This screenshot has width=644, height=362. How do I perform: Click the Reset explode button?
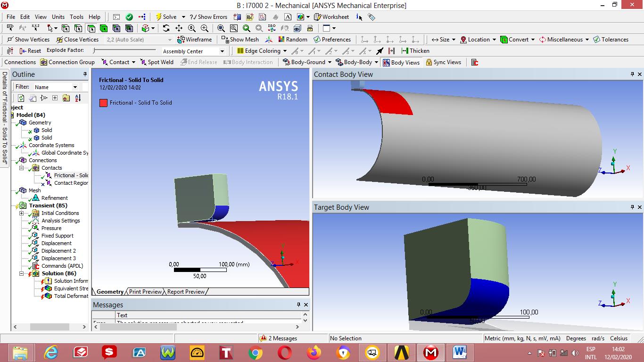29,51
